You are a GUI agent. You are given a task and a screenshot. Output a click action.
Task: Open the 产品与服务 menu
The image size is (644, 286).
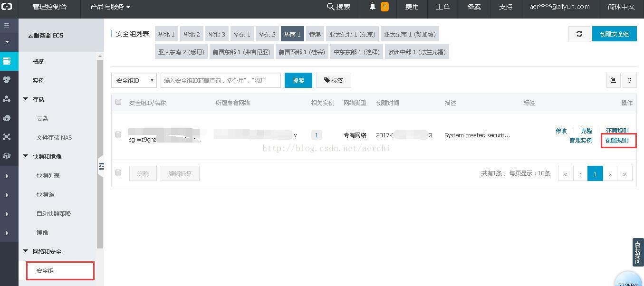(x=108, y=7)
